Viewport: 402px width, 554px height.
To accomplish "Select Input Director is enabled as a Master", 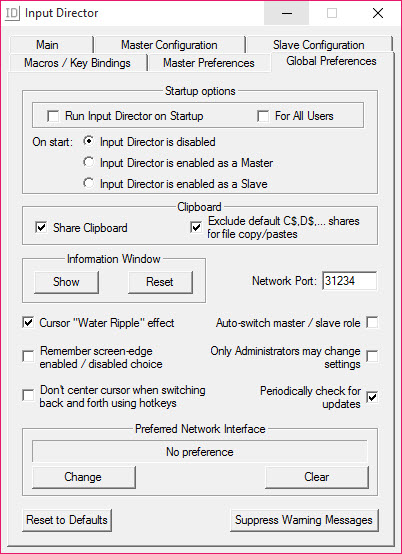I will 88,163.
